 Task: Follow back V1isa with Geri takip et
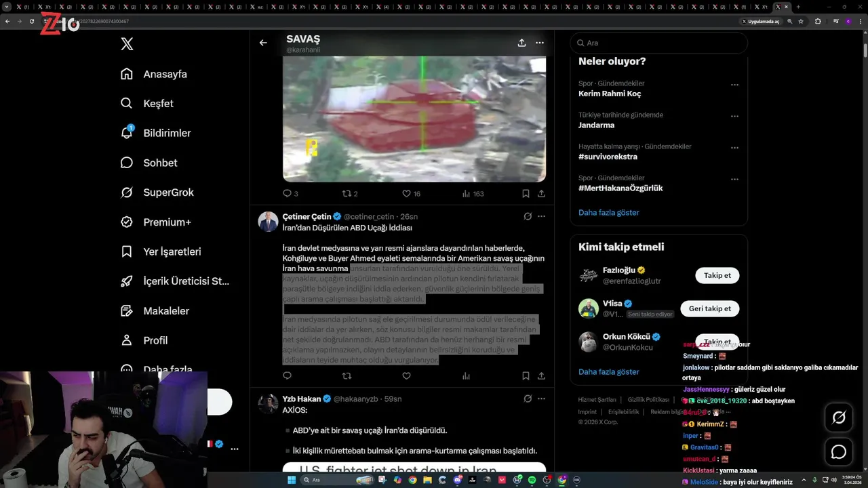(710, 308)
